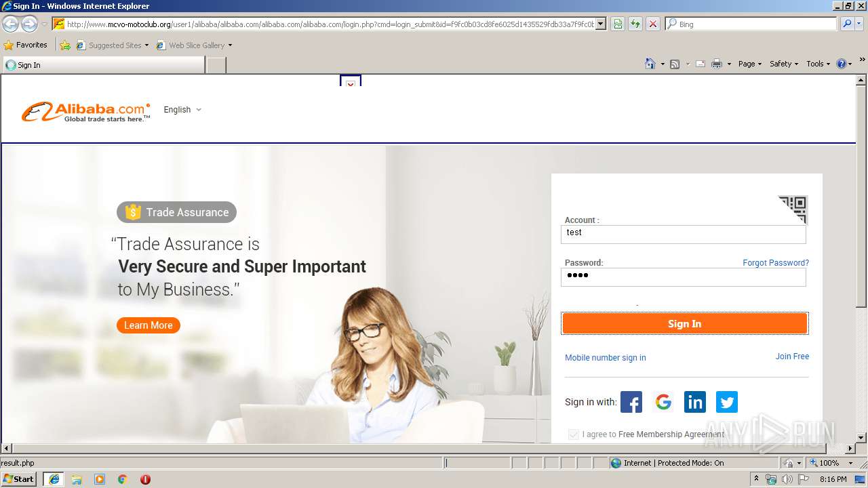This screenshot has height=488, width=868.
Task: Sign in with Twitter icon
Action: 727,402
